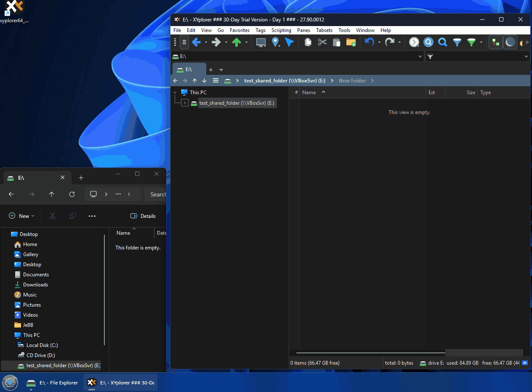Click the magnifier Find Files icon
Image resolution: width=532 pixels, height=392 pixels.
pyautogui.click(x=442, y=42)
